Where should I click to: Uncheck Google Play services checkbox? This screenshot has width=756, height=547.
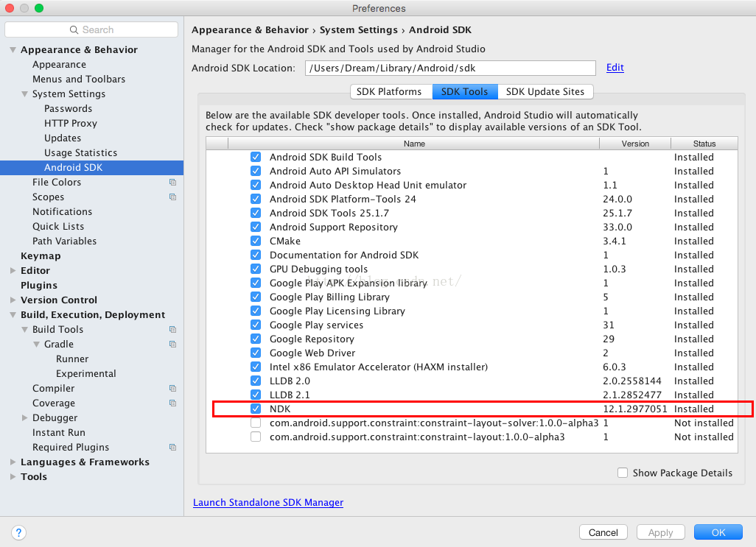click(256, 325)
